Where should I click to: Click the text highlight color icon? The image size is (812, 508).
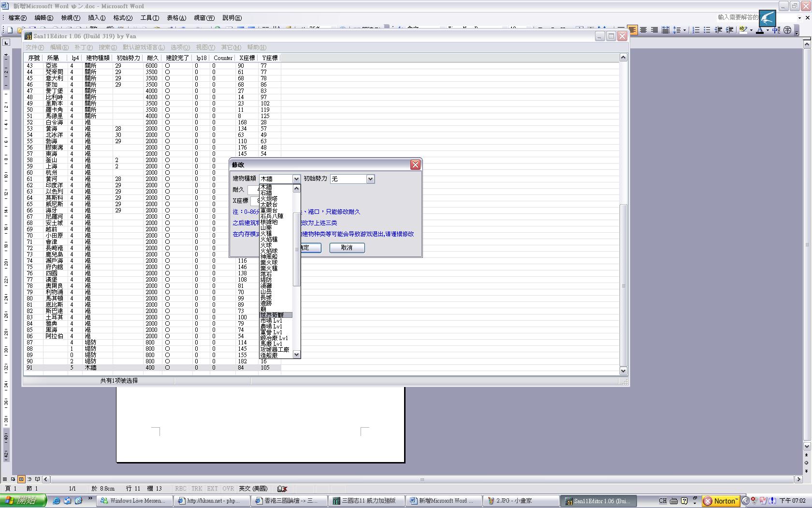(743, 30)
